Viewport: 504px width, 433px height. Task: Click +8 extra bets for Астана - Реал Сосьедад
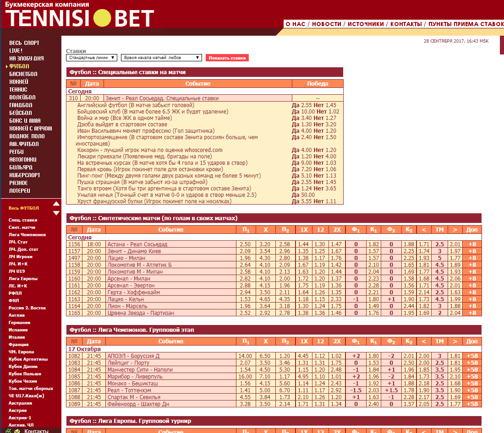[x=472, y=244]
